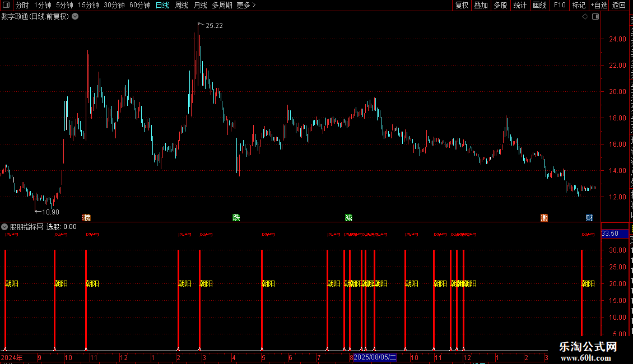The image size is (633, 364).
Task: Open the 股朋指标网 indicator dropdown
Action: 4,227
